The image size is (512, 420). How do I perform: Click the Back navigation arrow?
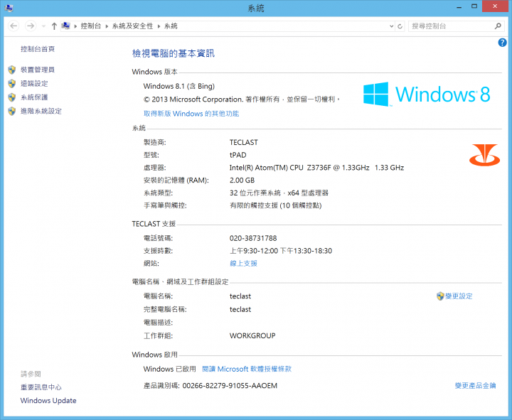point(14,26)
